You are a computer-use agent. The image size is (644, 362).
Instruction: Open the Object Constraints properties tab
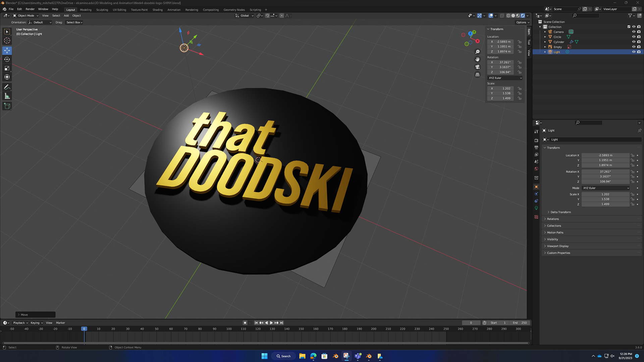point(536,201)
